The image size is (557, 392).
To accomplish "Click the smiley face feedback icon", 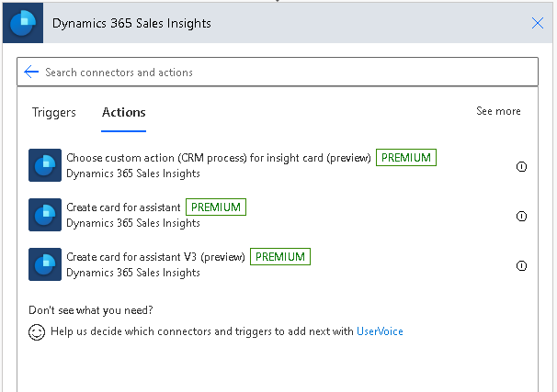I will pyautogui.click(x=37, y=332).
